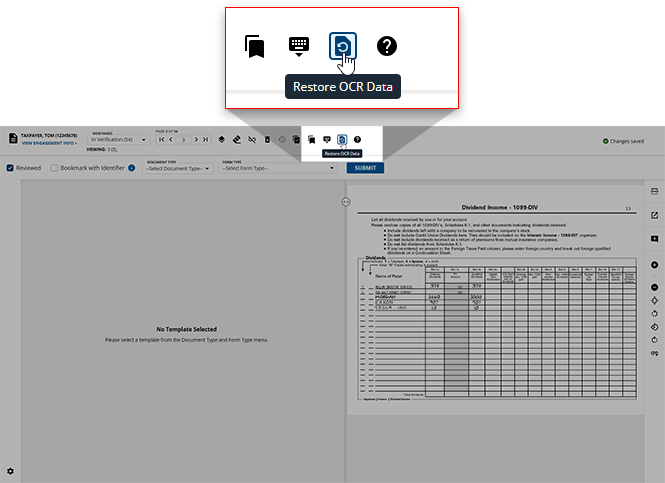Screen dimensions: 665x483
Task: Click the copy pages icon in the toolbar
Action: tap(296, 140)
